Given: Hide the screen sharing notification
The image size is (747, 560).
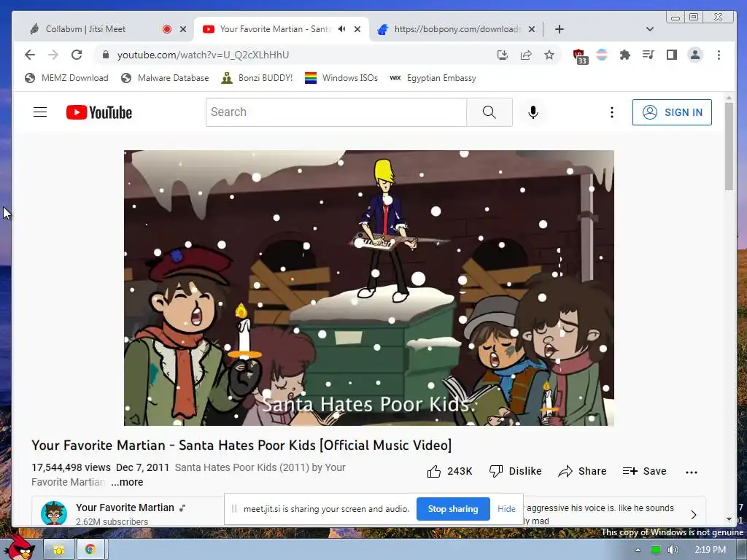Looking at the screenshot, I should [x=506, y=509].
